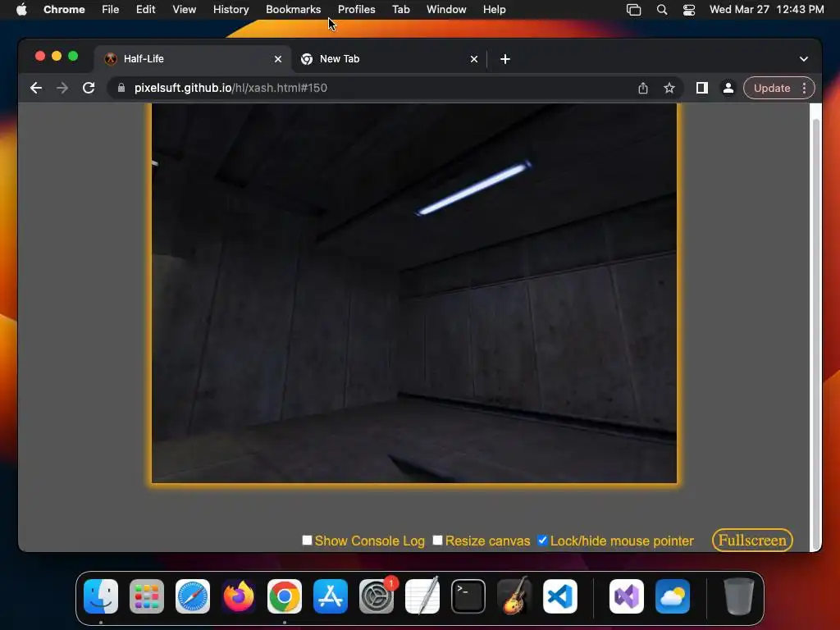This screenshot has width=840, height=630.
Task: Launch Terminal from the Dock
Action: click(468, 596)
